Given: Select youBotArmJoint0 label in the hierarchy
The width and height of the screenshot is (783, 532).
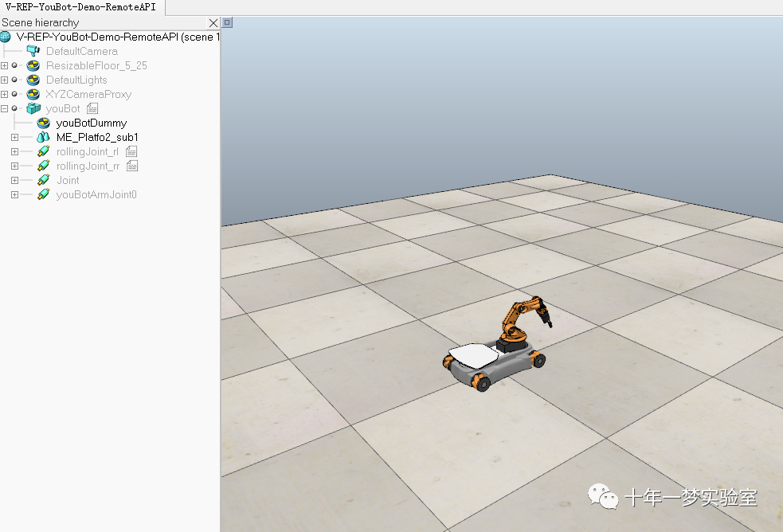Looking at the screenshot, I should click(x=96, y=194).
